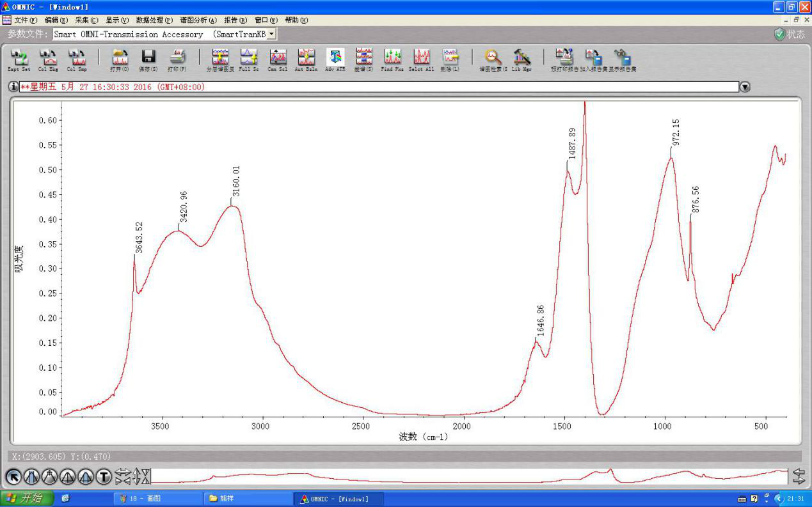Open the spectrum title list dropdown arrow
The image size is (812, 507).
(x=745, y=87)
